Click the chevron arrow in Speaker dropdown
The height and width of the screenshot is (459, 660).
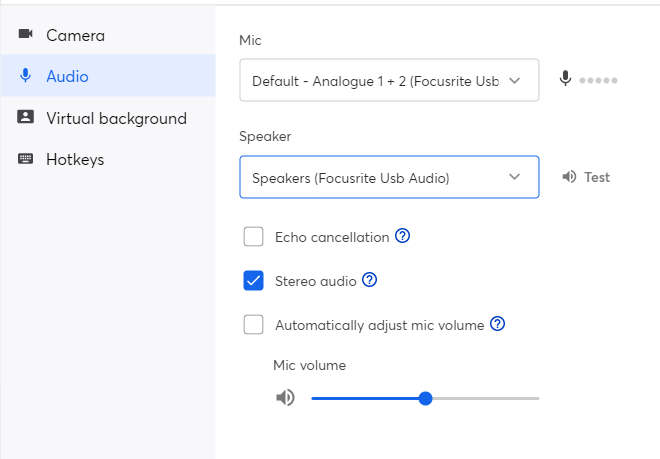pos(514,178)
